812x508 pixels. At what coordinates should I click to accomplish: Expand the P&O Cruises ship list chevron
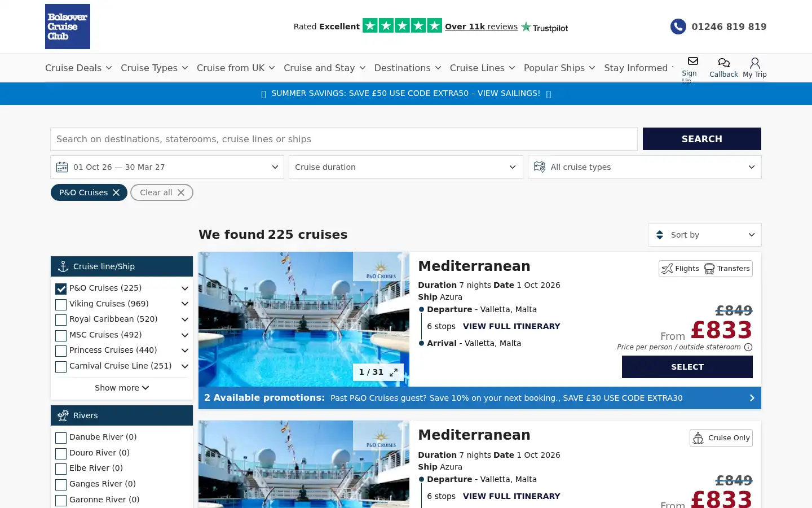click(184, 288)
